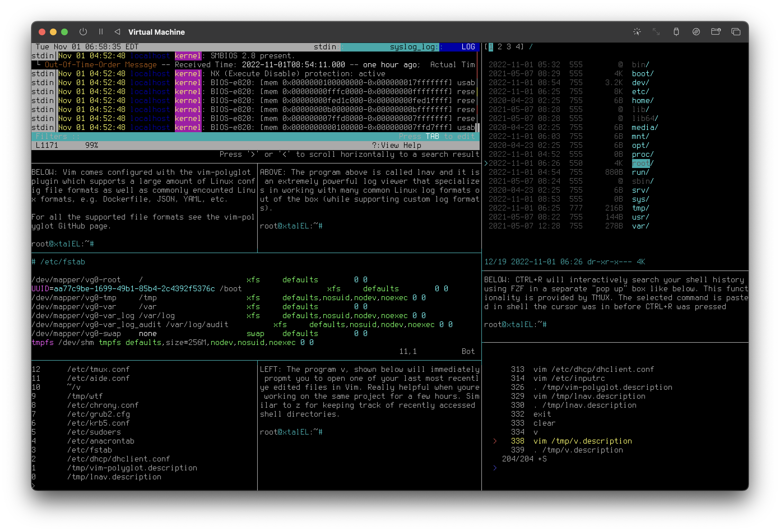Select /tmp/lnav.description in recent files list
This screenshot has height=532, width=780.
[114, 477]
